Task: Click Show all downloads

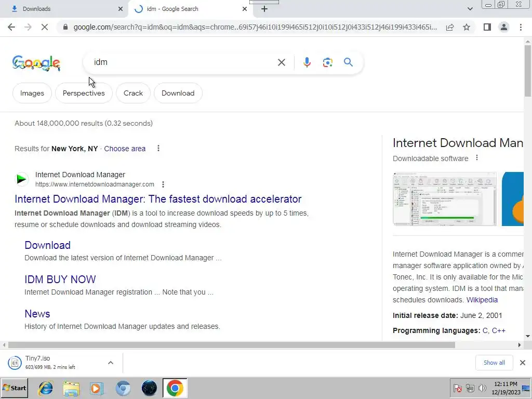Action: coord(494,363)
